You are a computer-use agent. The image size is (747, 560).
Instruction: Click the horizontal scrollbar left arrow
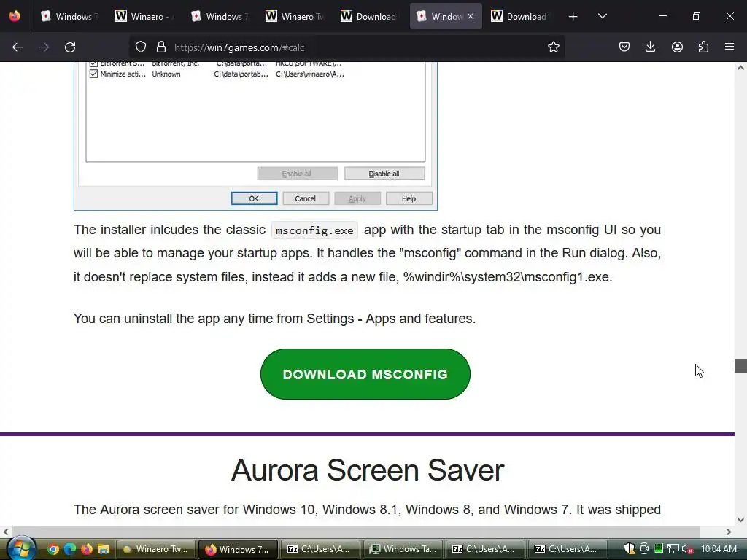6,532
